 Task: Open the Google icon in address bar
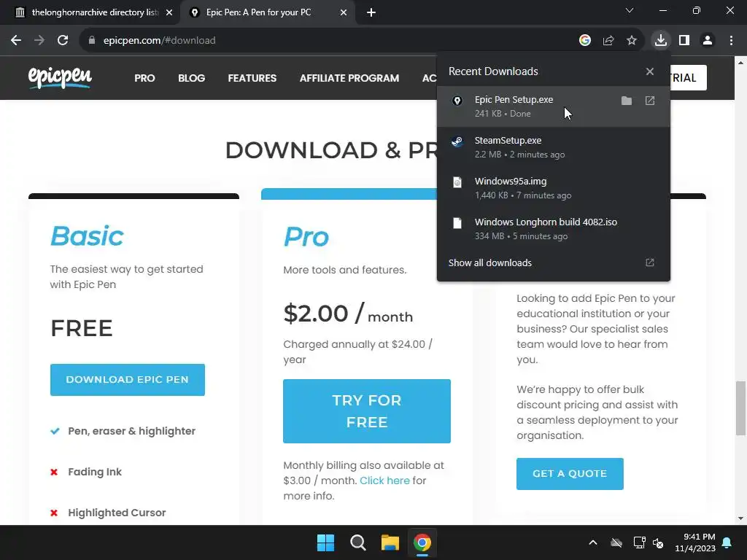(x=585, y=41)
